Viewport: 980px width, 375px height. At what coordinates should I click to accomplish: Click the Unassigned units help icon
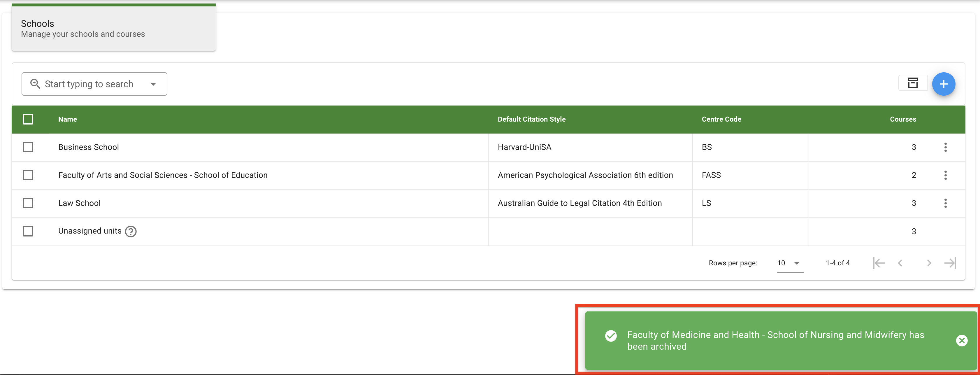131,232
